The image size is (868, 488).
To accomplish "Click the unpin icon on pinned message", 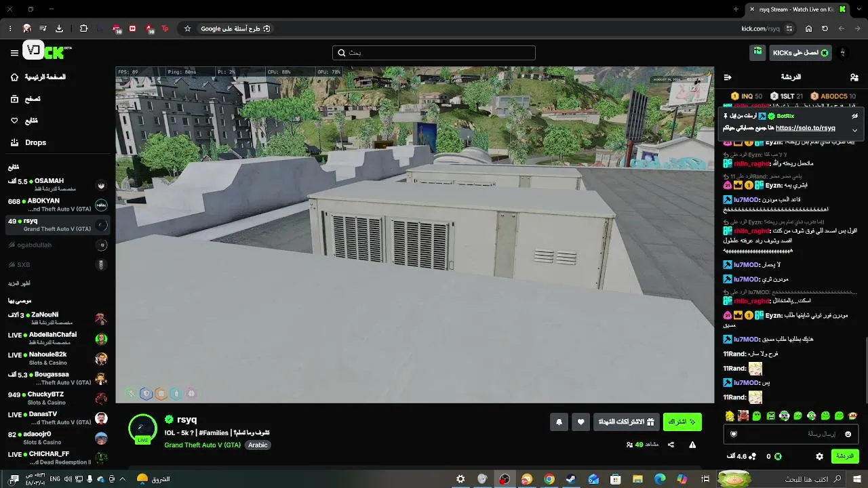I will pyautogui.click(x=854, y=117).
